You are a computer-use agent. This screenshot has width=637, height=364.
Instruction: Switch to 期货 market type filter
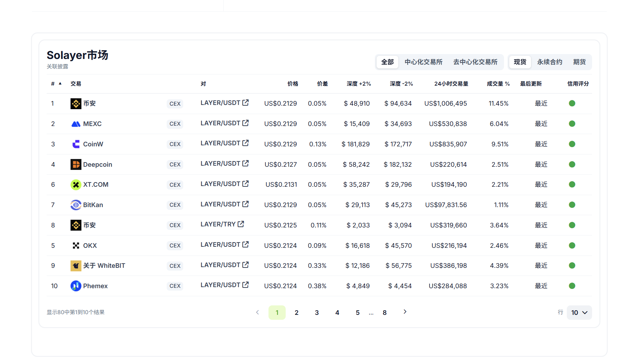[579, 62]
